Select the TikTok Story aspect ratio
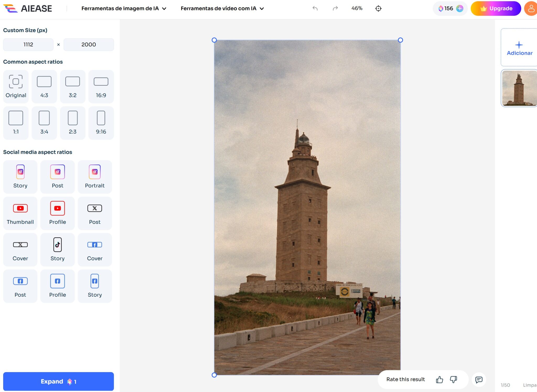The image size is (537, 392). tap(57, 249)
